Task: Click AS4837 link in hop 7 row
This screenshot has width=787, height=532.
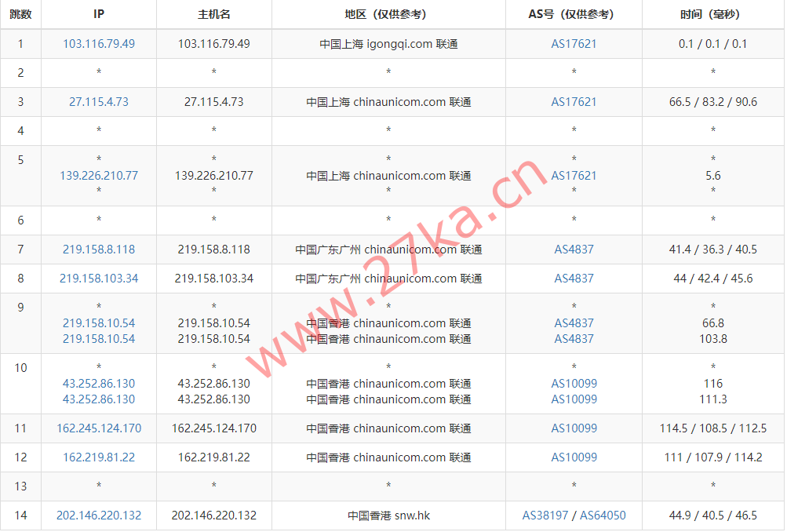Action: click(x=574, y=250)
